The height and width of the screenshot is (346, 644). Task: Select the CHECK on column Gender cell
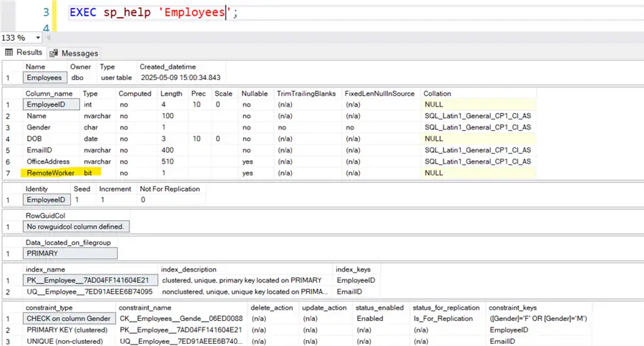[x=68, y=318]
